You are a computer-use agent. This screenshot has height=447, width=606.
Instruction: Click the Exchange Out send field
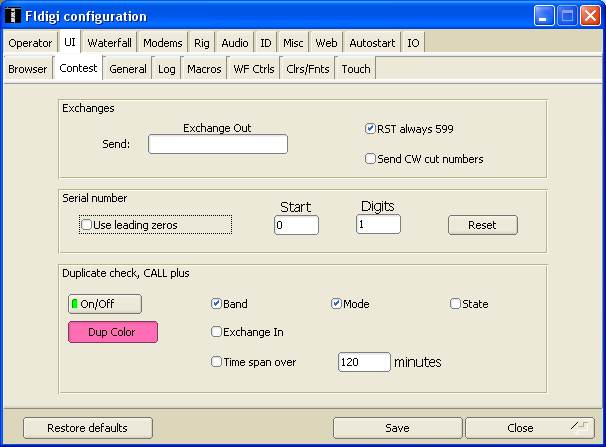click(218, 144)
